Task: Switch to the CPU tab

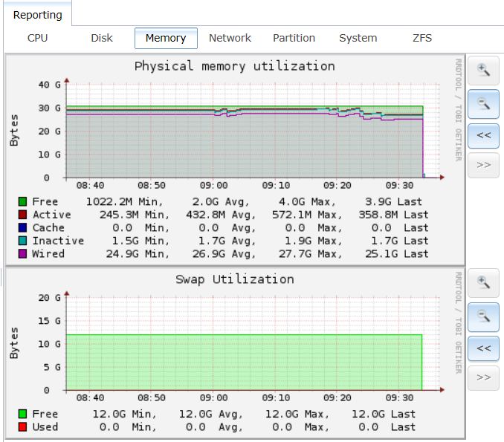Action: pos(37,38)
